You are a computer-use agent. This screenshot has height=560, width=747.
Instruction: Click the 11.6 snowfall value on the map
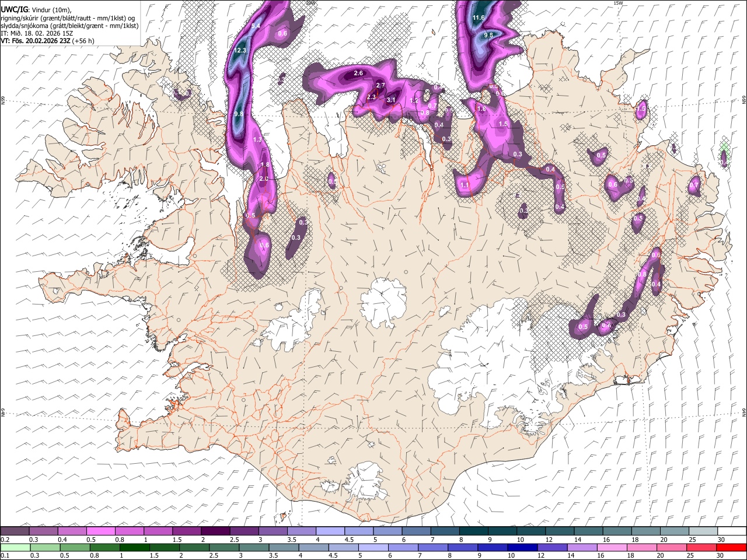point(479,18)
